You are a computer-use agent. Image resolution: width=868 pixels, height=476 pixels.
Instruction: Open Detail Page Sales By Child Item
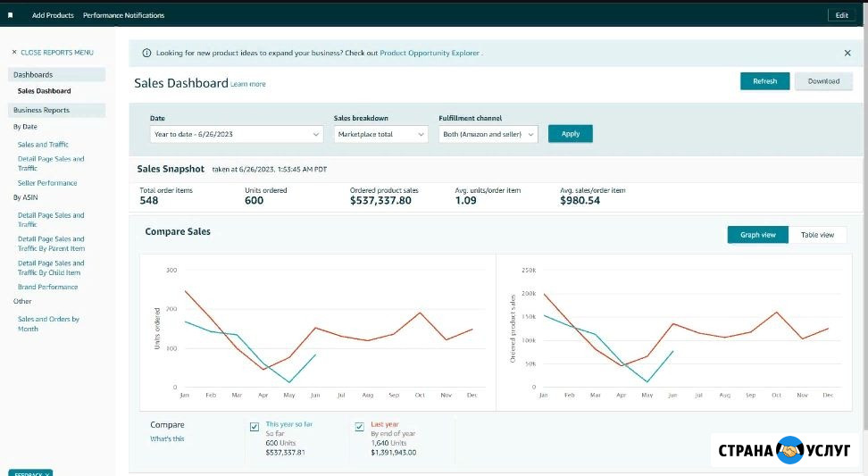coord(51,268)
